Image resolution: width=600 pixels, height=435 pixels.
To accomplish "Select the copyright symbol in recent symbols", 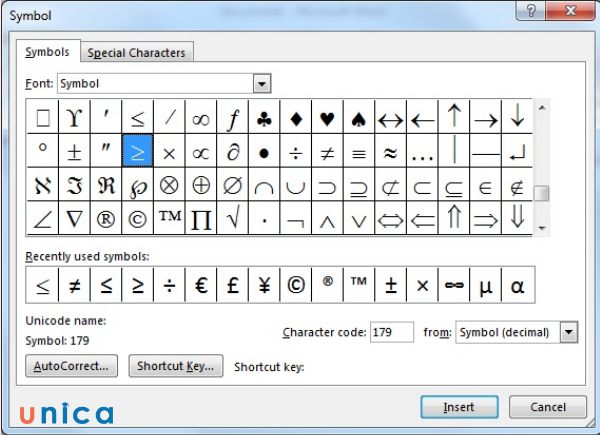I will coord(296,285).
